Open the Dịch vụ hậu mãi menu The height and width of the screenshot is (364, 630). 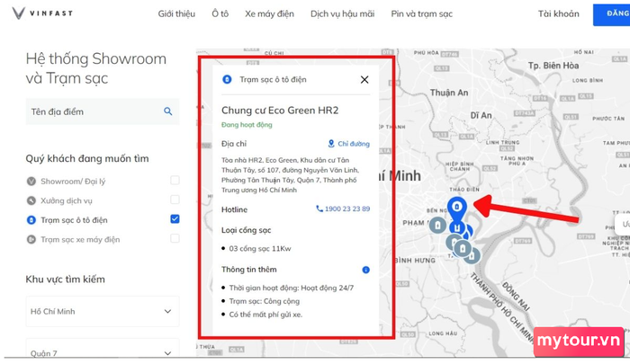pos(342,14)
